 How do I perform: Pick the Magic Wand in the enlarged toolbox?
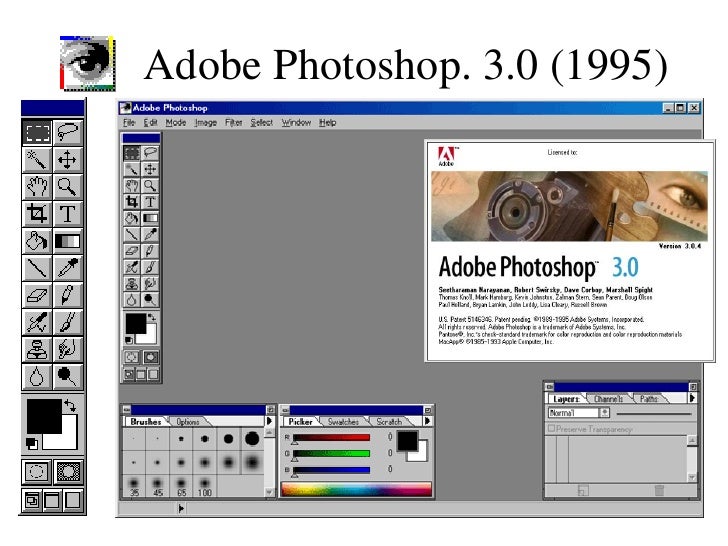click(38, 160)
